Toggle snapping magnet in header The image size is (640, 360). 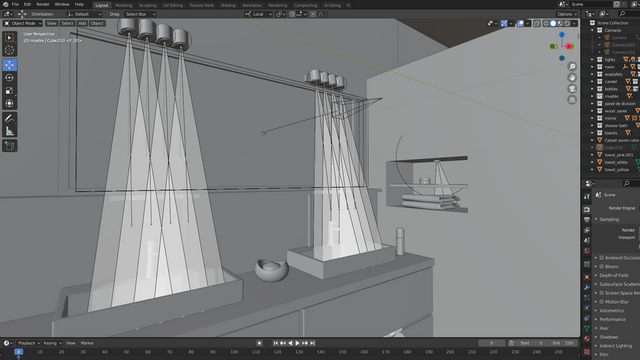[x=292, y=14]
